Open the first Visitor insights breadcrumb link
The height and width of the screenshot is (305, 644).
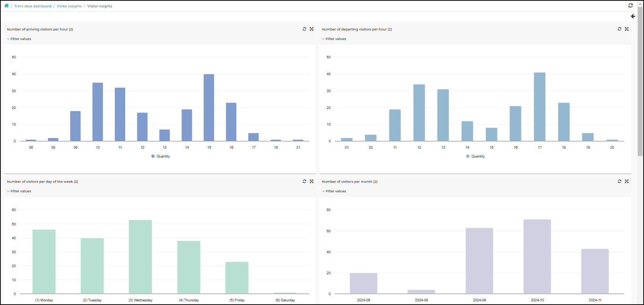pos(69,6)
